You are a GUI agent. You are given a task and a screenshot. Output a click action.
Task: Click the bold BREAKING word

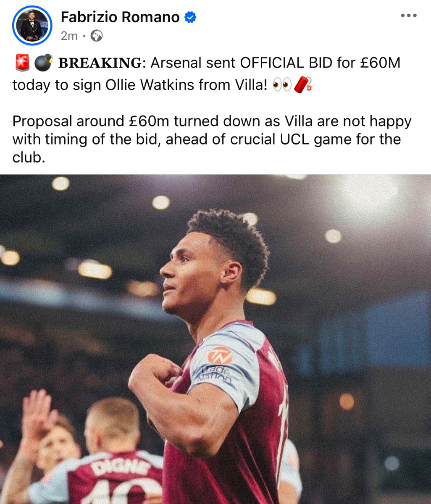point(100,63)
